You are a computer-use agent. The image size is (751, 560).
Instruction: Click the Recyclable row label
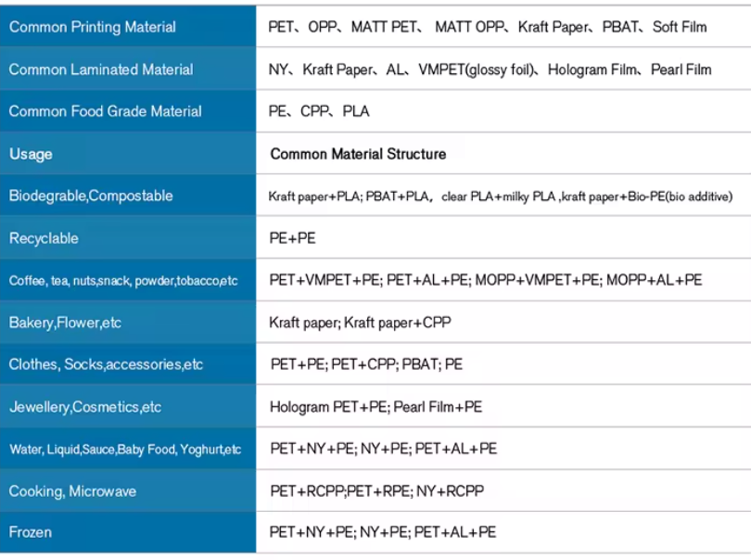[44, 238]
